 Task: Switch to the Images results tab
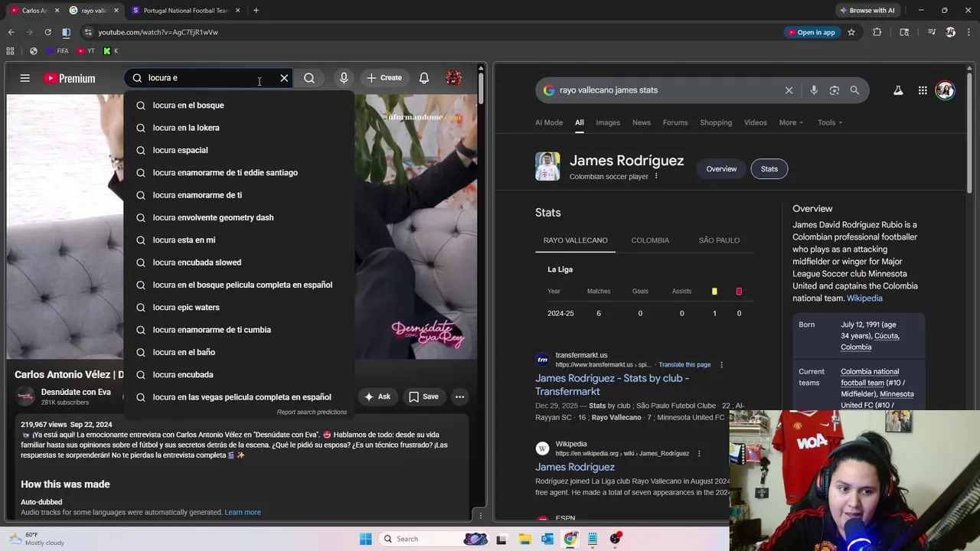click(608, 122)
